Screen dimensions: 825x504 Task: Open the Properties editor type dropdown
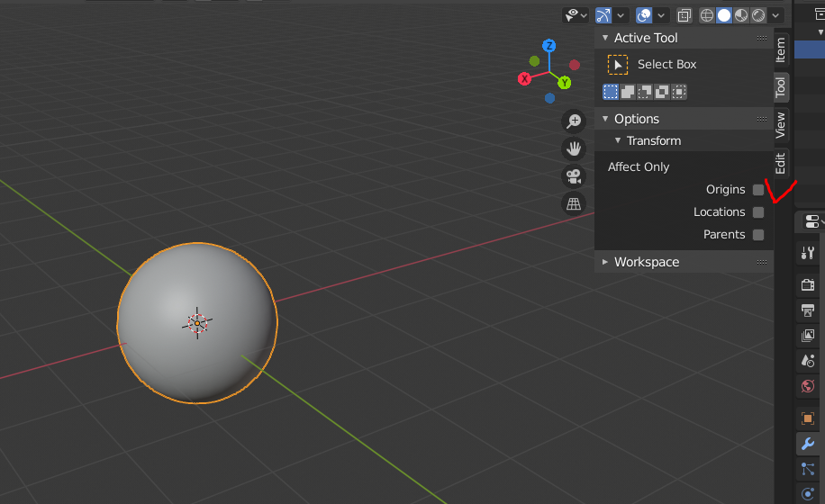pyautogui.click(x=813, y=221)
